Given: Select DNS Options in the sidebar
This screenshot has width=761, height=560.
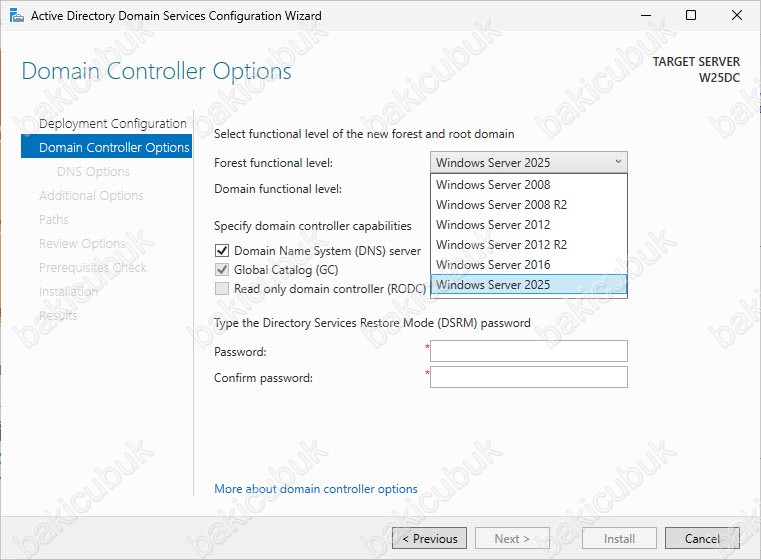Looking at the screenshot, I should (x=93, y=171).
